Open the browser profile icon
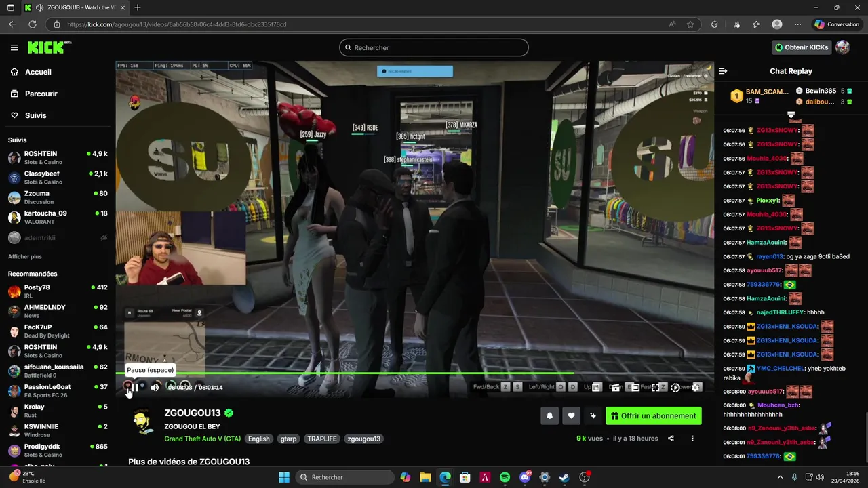The height and width of the screenshot is (488, 868). [x=777, y=24]
